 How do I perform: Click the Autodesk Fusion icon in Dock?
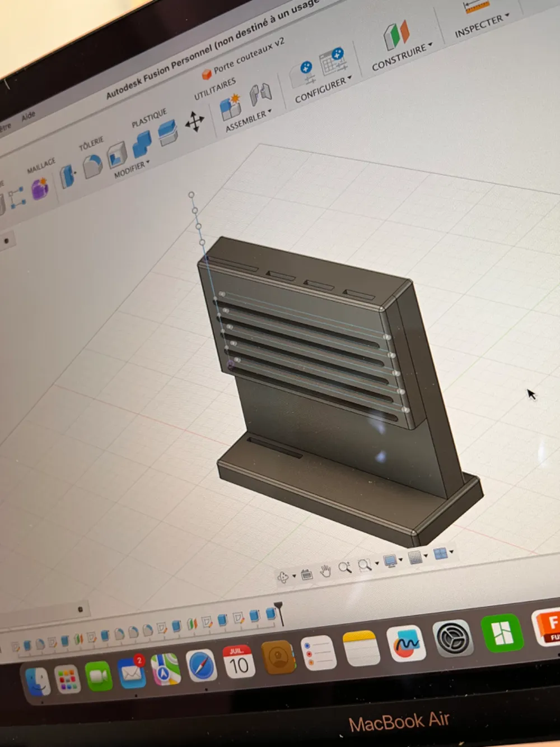(x=547, y=627)
